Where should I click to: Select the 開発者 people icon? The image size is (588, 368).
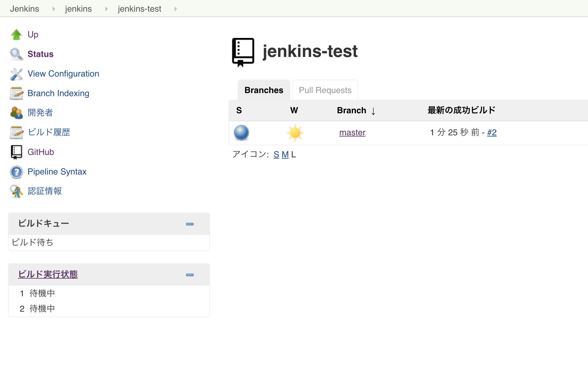16,113
